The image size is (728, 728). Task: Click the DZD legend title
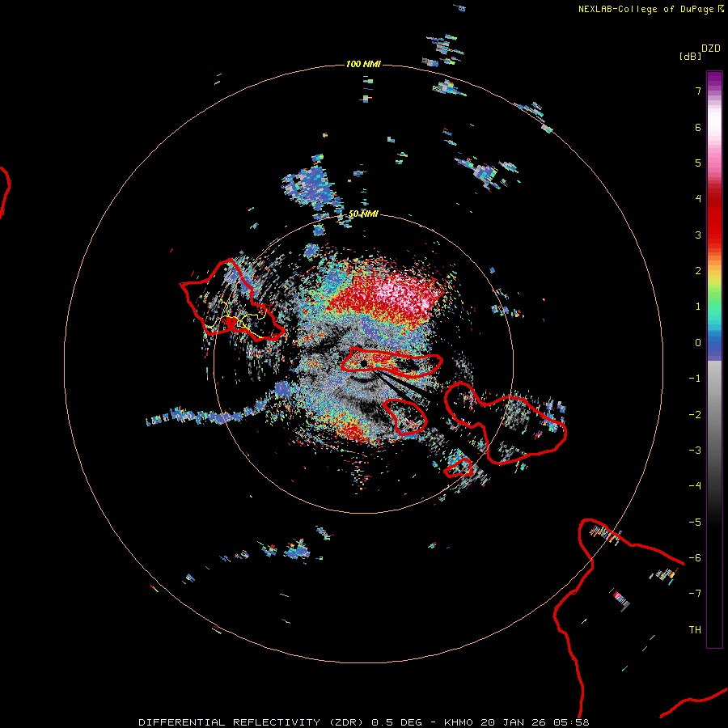[x=711, y=49]
